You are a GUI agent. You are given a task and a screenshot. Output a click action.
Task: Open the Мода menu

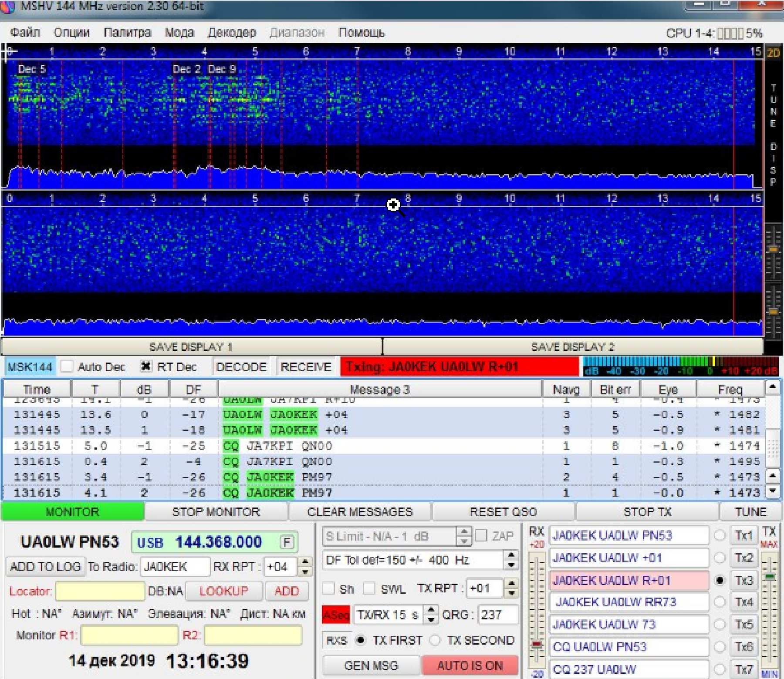pos(179,33)
